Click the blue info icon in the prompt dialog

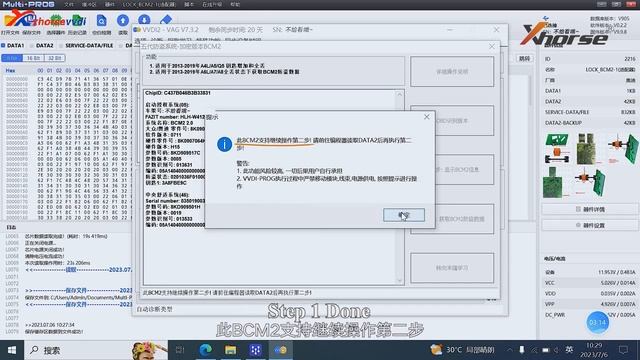(224, 144)
